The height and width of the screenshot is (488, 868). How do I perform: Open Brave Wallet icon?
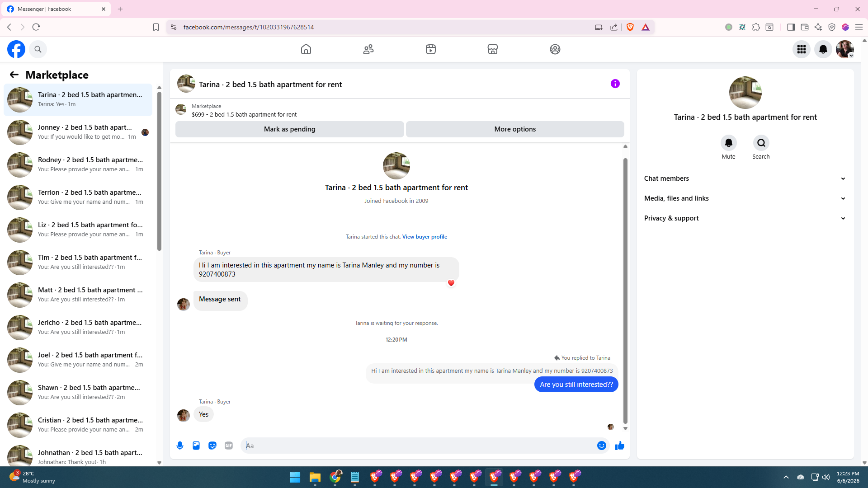(x=805, y=27)
